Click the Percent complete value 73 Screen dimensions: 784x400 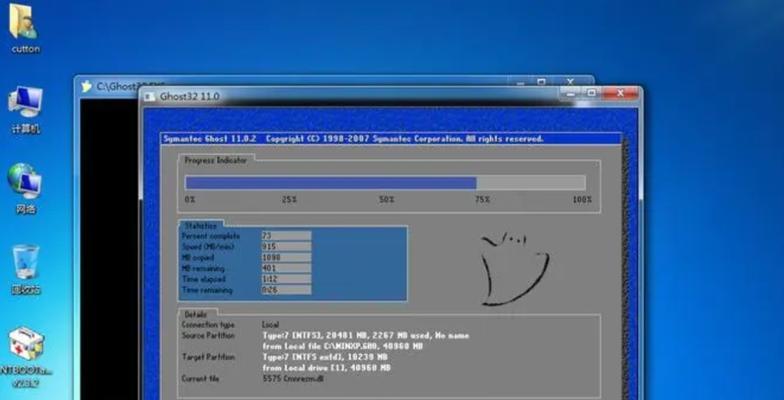(x=286, y=236)
